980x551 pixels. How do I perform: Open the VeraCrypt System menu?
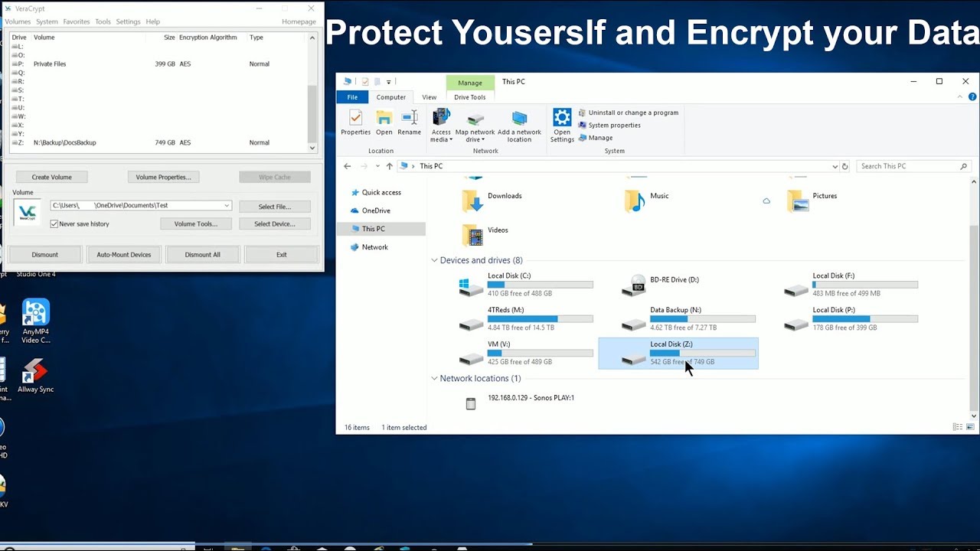[47, 21]
